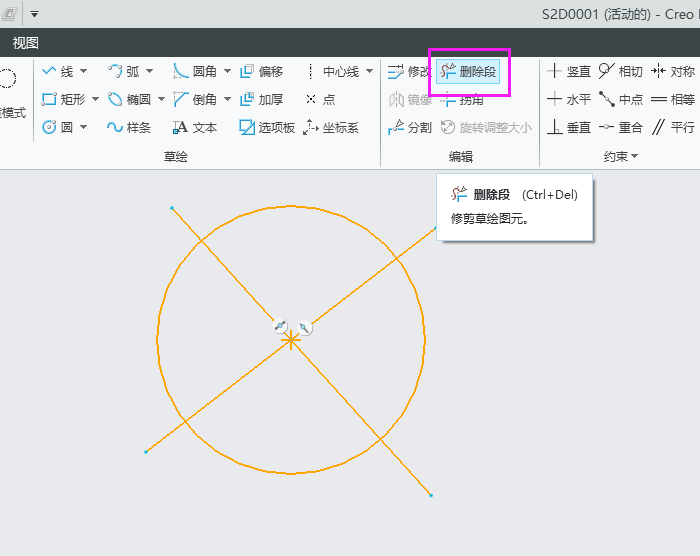Expand the 圆角 fillet dropdown arrow
The height and width of the screenshot is (556, 700).
pos(227,71)
